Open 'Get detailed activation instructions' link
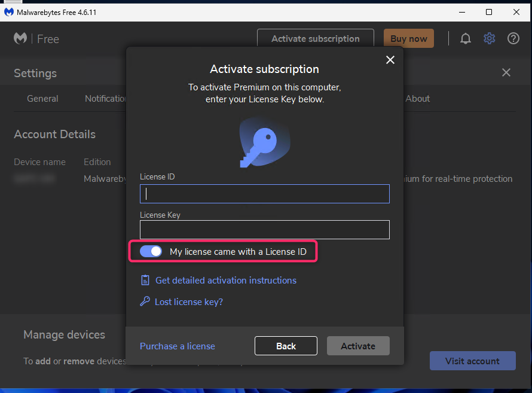This screenshot has height=393, width=532. point(226,281)
